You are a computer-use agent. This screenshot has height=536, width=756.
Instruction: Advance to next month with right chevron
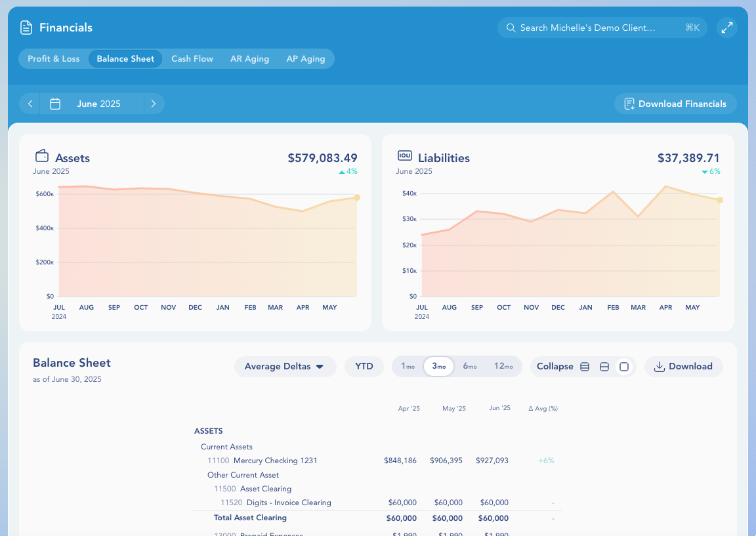(154, 104)
